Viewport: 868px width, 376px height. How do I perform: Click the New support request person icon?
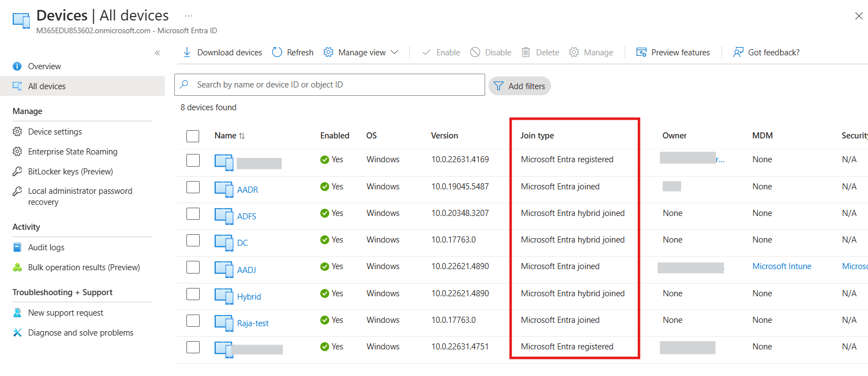[x=17, y=312]
